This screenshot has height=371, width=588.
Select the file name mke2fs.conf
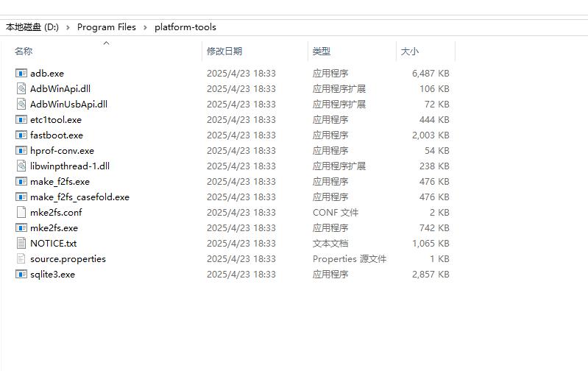click(56, 212)
